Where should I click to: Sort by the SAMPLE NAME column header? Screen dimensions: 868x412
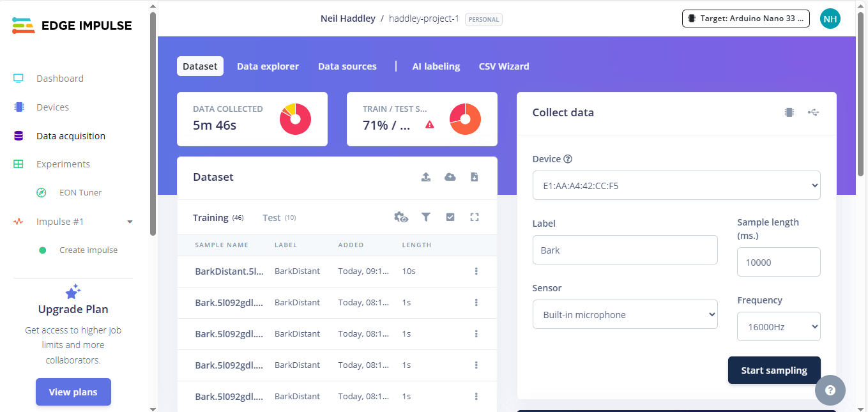222,245
